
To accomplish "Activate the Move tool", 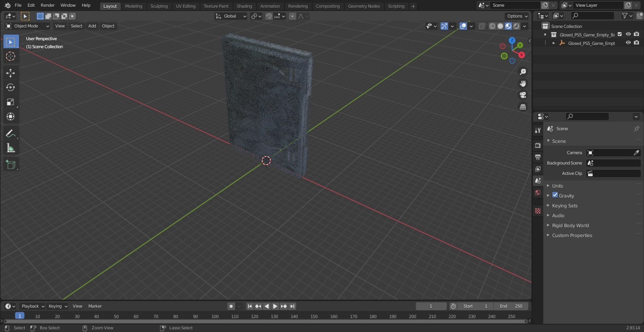I will click(x=11, y=73).
